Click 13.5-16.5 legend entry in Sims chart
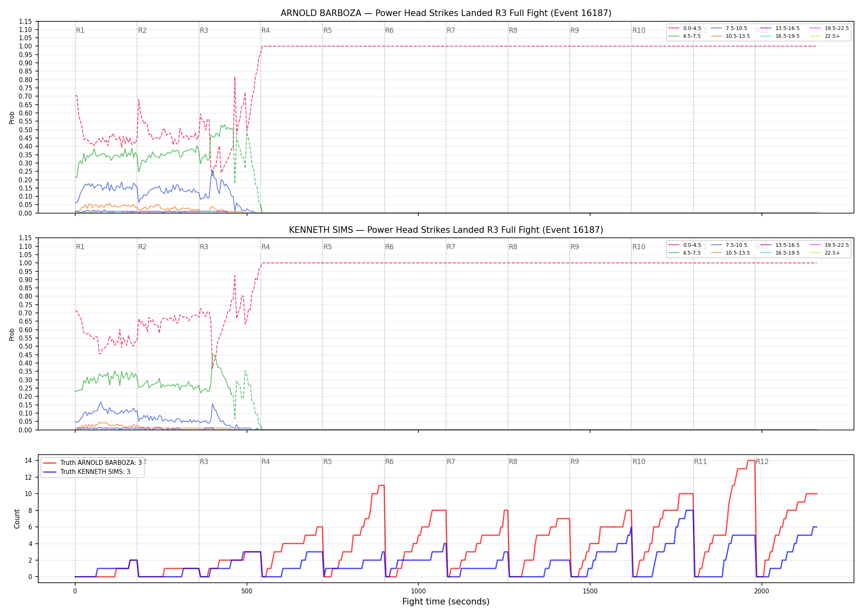Viewport: 863px width, 616px height. click(780, 245)
